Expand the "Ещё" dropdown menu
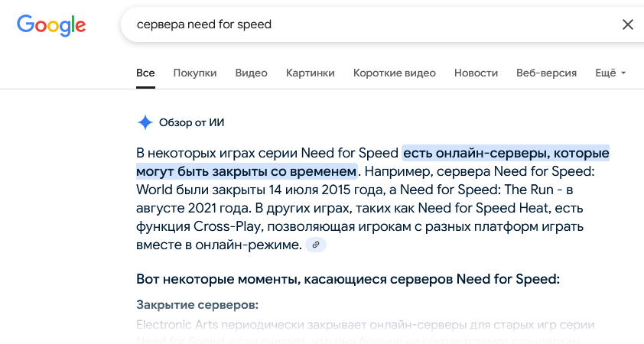This screenshot has height=344, width=644. click(x=610, y=73)
